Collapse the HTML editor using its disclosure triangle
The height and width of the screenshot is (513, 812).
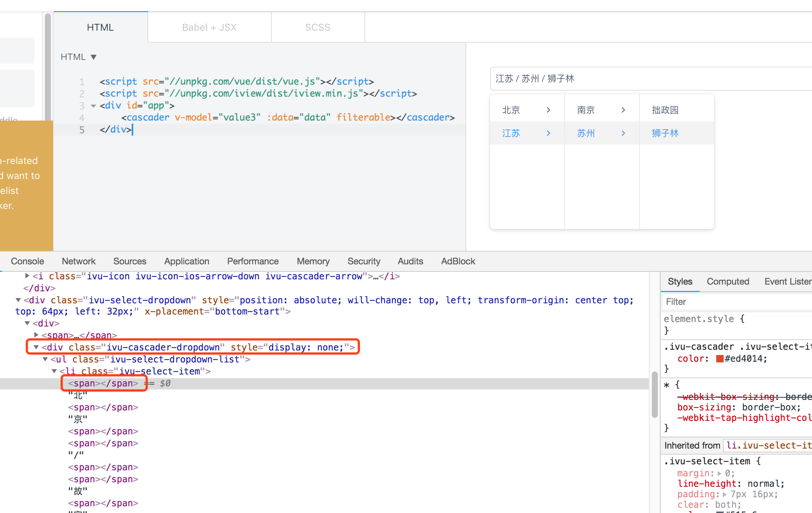pos(93,57)
